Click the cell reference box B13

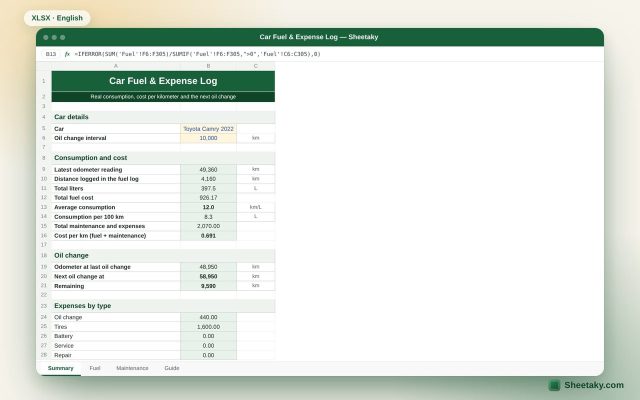click(51, 54)
